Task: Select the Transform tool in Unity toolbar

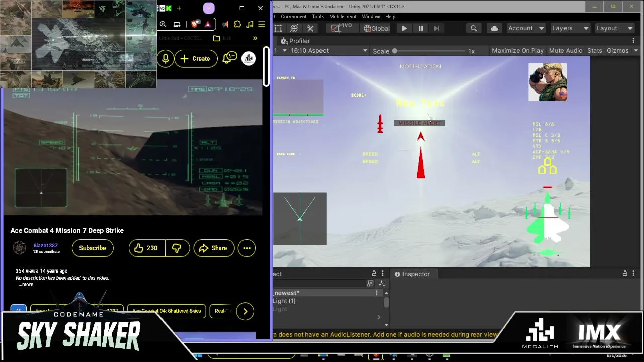Action: pos(294,28)
